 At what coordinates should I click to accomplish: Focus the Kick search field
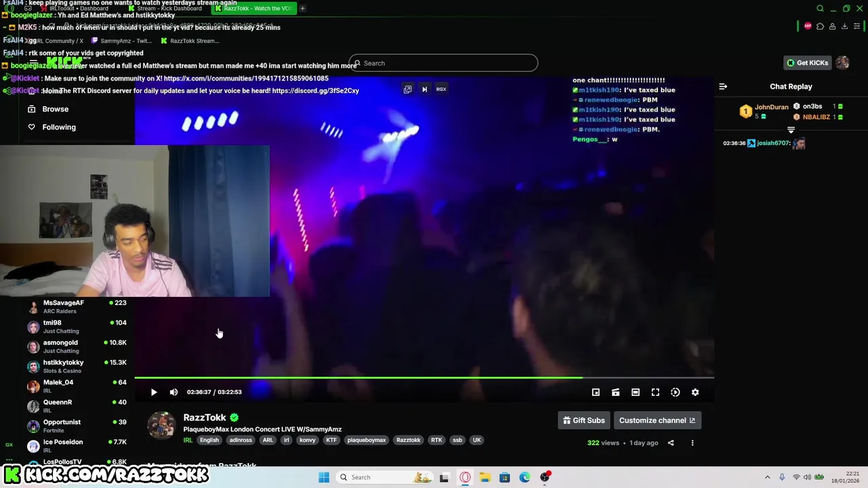tap(443, 63)
